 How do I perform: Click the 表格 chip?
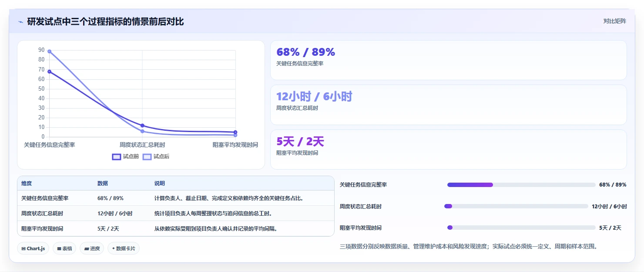[65, 248]
